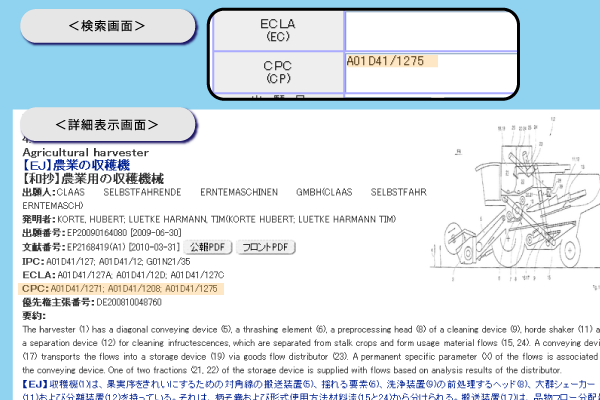600x400 pixels.
Task: Click the <詳細表示画面> label button
Action: tap(106, 125)
